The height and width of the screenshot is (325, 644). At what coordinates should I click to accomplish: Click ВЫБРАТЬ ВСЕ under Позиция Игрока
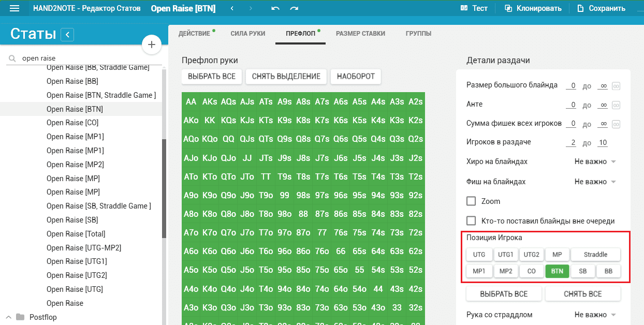pyautogui.click(x=504, y=294)
